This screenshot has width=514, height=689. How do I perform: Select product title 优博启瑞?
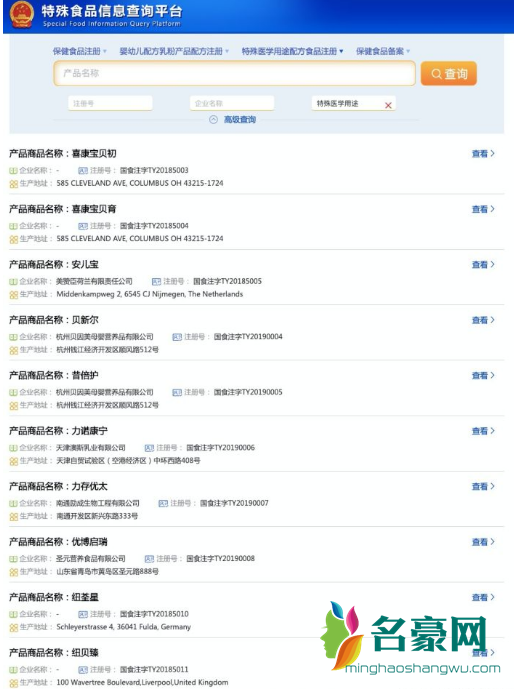point(90,542)
